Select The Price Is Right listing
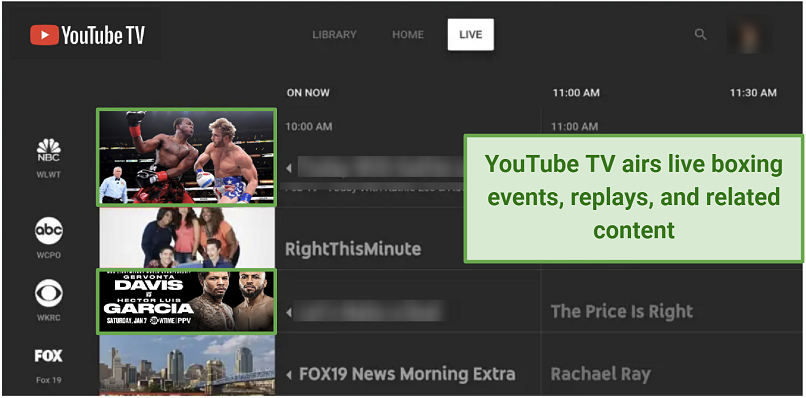Viewport: 806px width, 398px height. click(622, 311)
